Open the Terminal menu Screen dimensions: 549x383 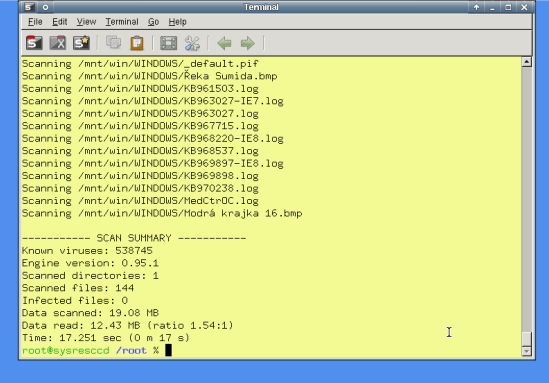coord(122,22)
